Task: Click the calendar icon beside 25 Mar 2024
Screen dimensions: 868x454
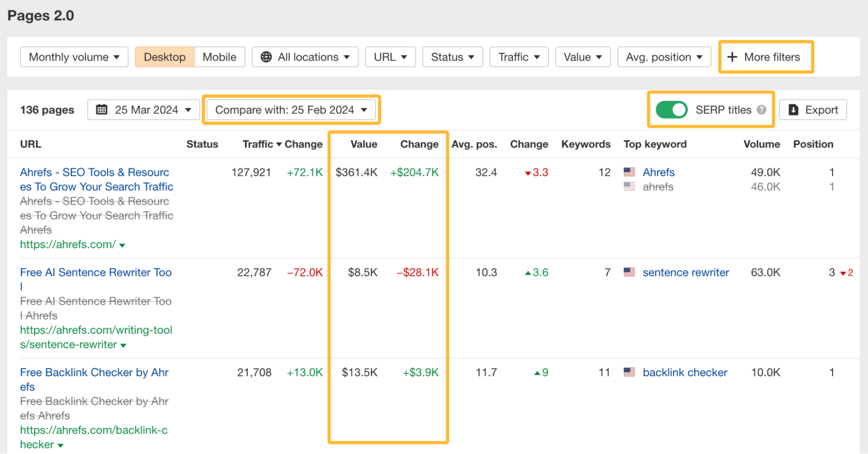Action: pos(102,109)
